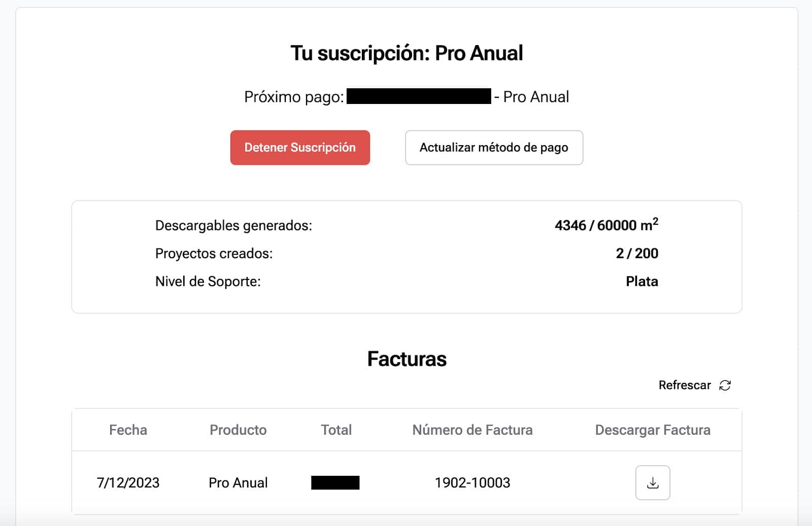Select the Descargables generados label
This screenshot has height=526, width=812.
click(x=233, y=226)
